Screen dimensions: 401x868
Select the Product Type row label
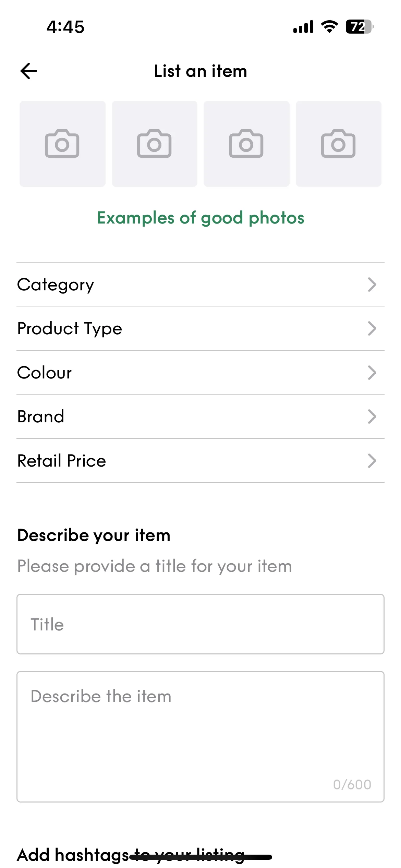point(70,329)
